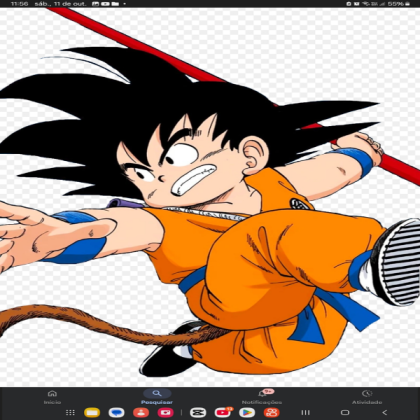Viewport: 420px width, 420px height.
Task: Tap the home navigation button
Action: click(345, 413)
